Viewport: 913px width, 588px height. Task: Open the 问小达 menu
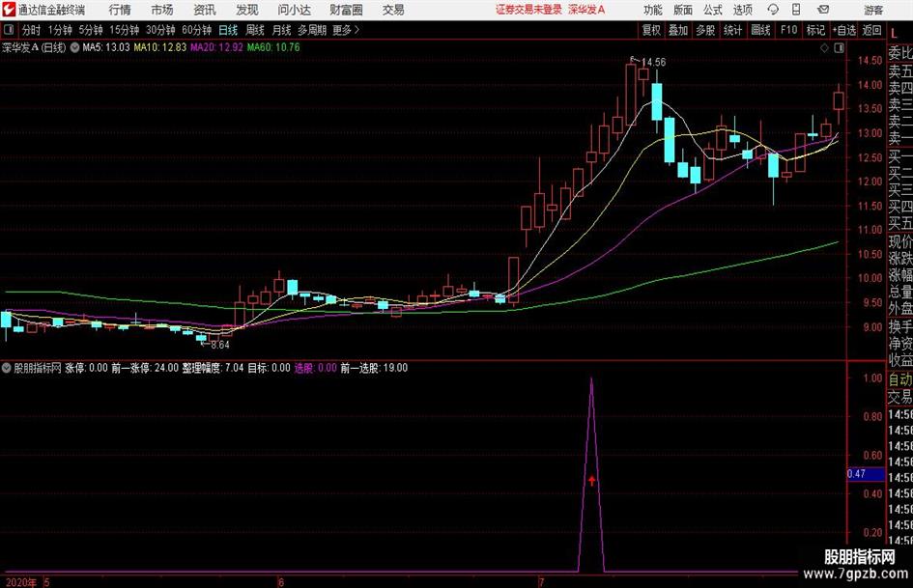tap(294, 10)
